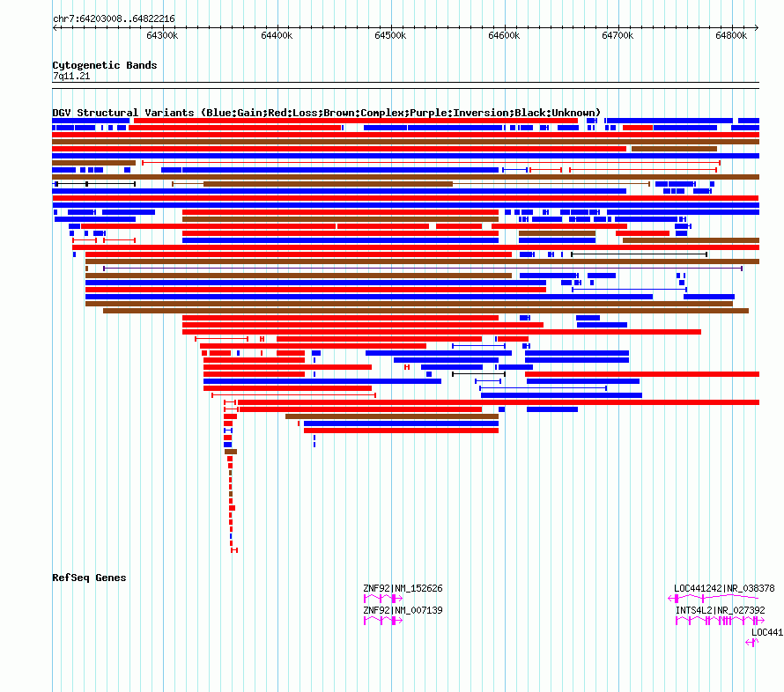
Task: Click the 64500k ruler label
Action: coord(390,35)
